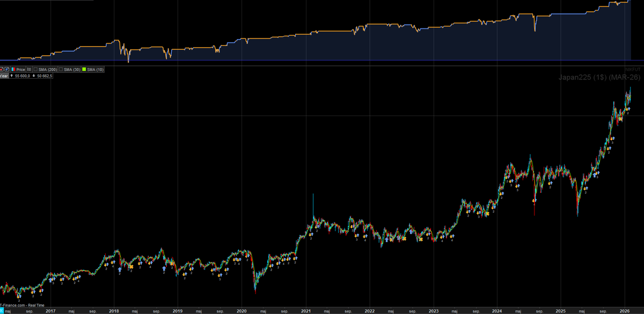Enable the SMA (30) checkbox

coord(60,70)
